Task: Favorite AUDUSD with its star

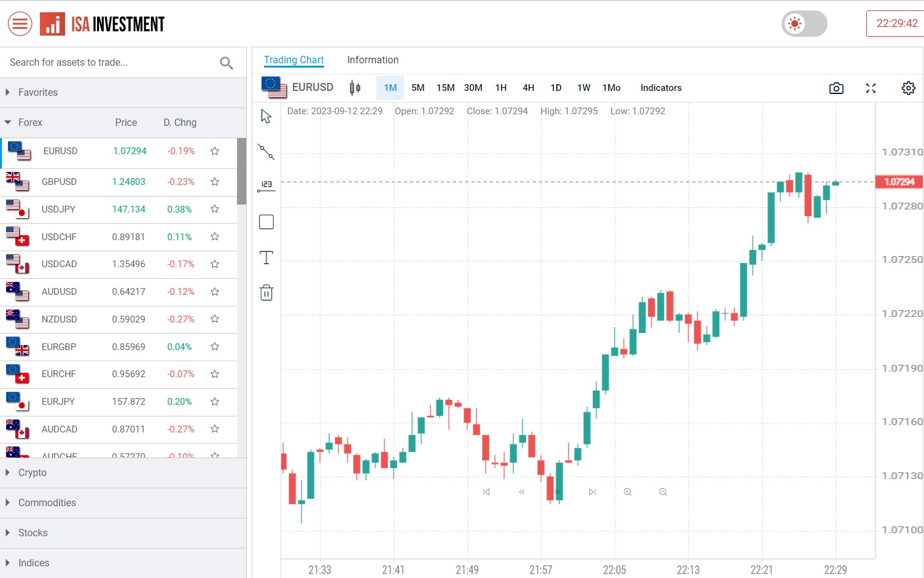Action: 215,292
